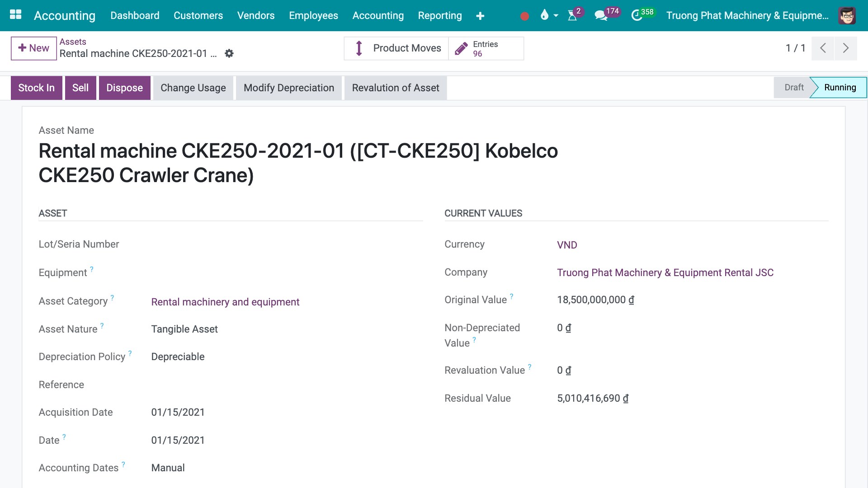
Task: Click the Modify Depreciation button
Action: click(x=289, y=88)
